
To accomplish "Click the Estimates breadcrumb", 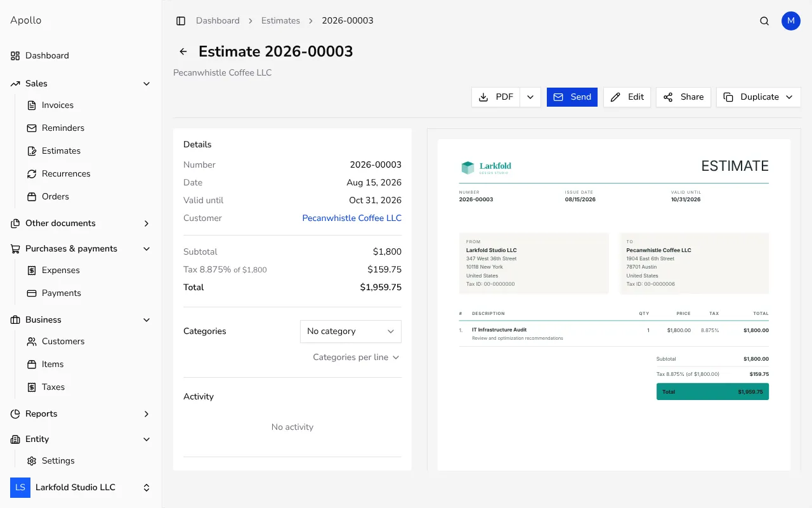I will [280, 21].
